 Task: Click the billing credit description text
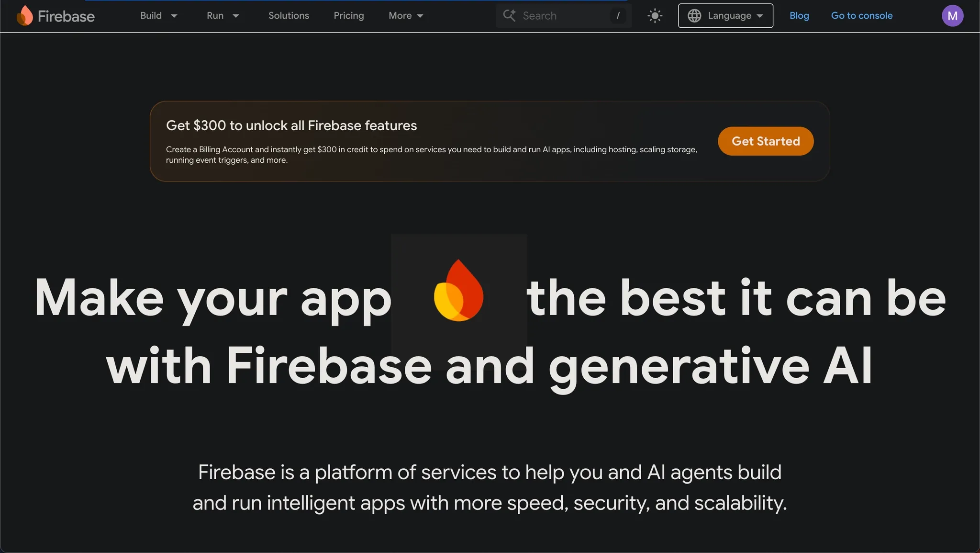pyautogui.click(x=432, y=155)
